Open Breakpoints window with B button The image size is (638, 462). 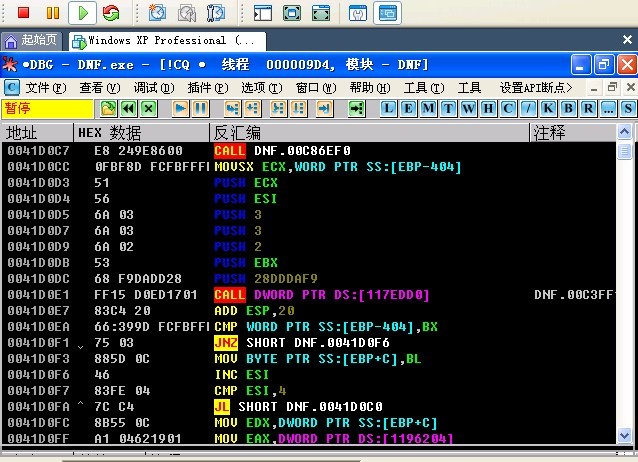coord(568,108)
